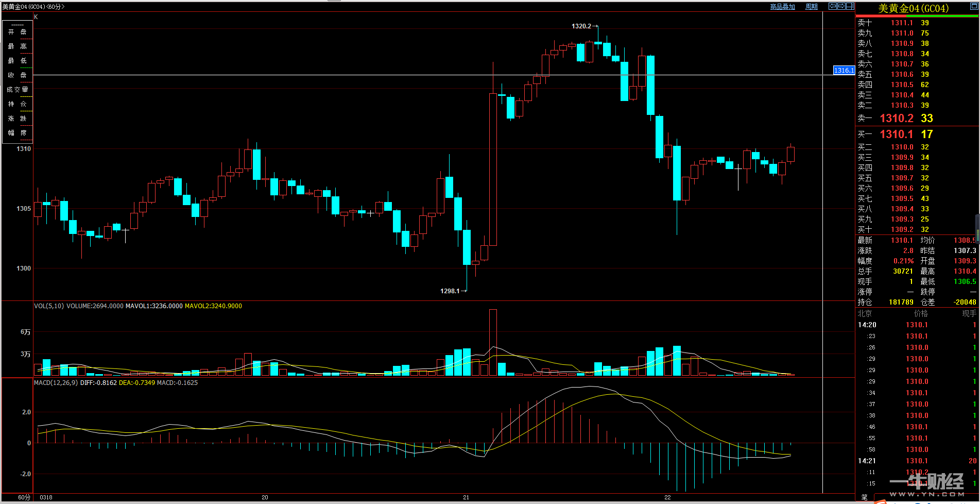Maximize the quote panel using the square icon

click(973, 6)
